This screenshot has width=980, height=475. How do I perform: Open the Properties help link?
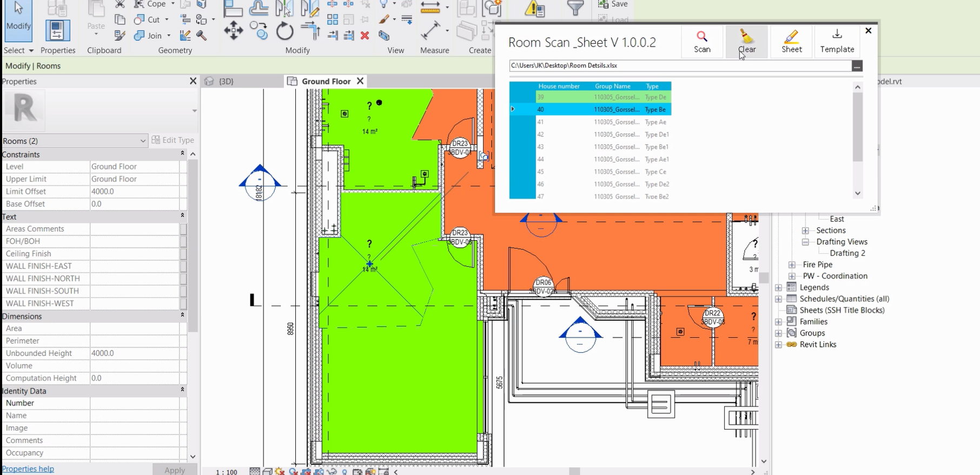click(28, 469)
